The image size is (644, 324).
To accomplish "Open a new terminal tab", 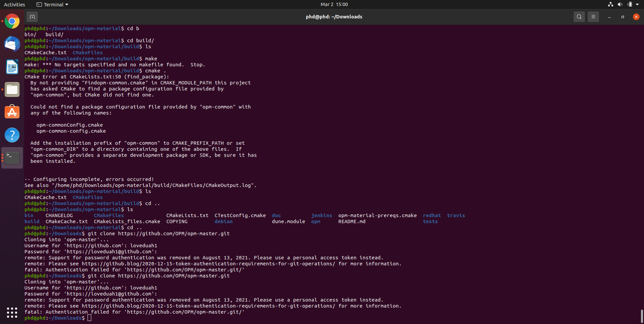I will [x=32, y=16].
